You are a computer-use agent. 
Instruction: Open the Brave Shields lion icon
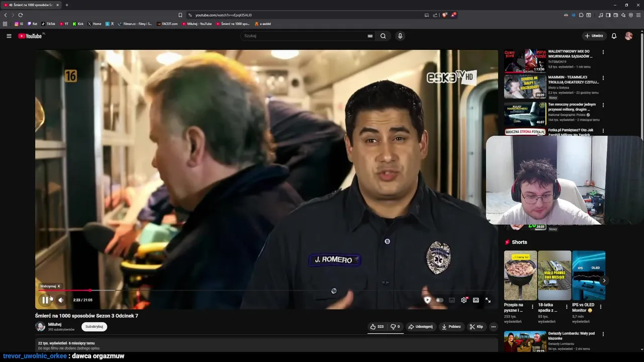click(x=445, y=15)
